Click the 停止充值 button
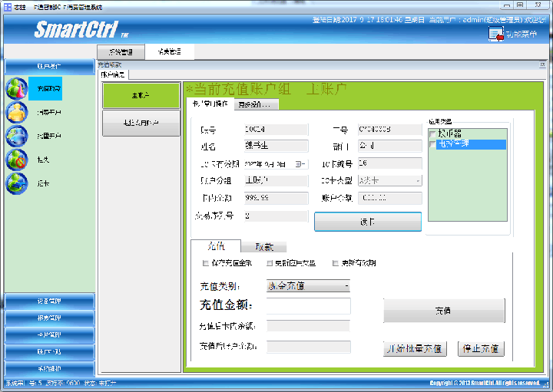 pos(481,349)
